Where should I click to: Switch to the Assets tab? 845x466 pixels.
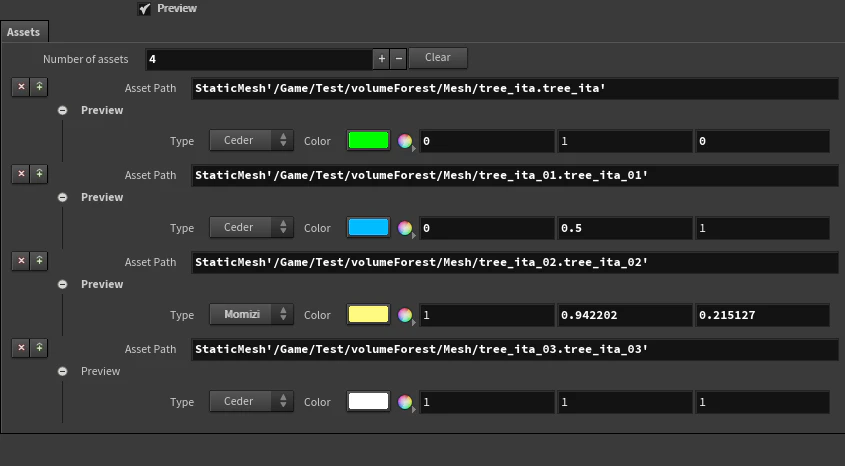tap(24, 32)
